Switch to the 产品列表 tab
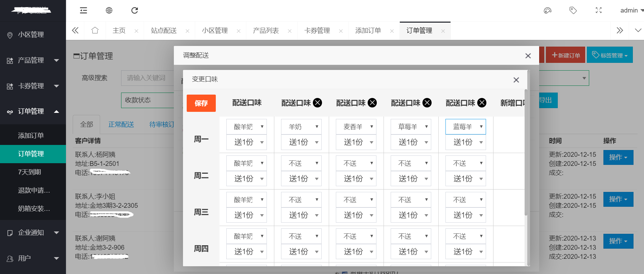The height and width of the screenshot is (274, 644). click(x=266, y=31)
